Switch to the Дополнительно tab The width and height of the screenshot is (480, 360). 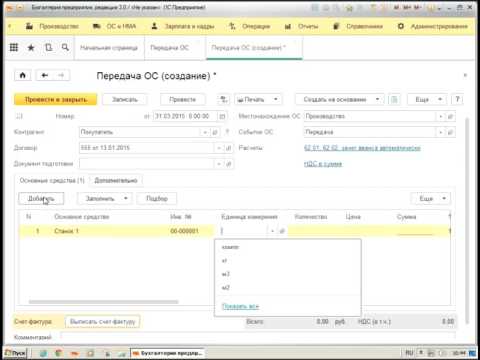116,180
